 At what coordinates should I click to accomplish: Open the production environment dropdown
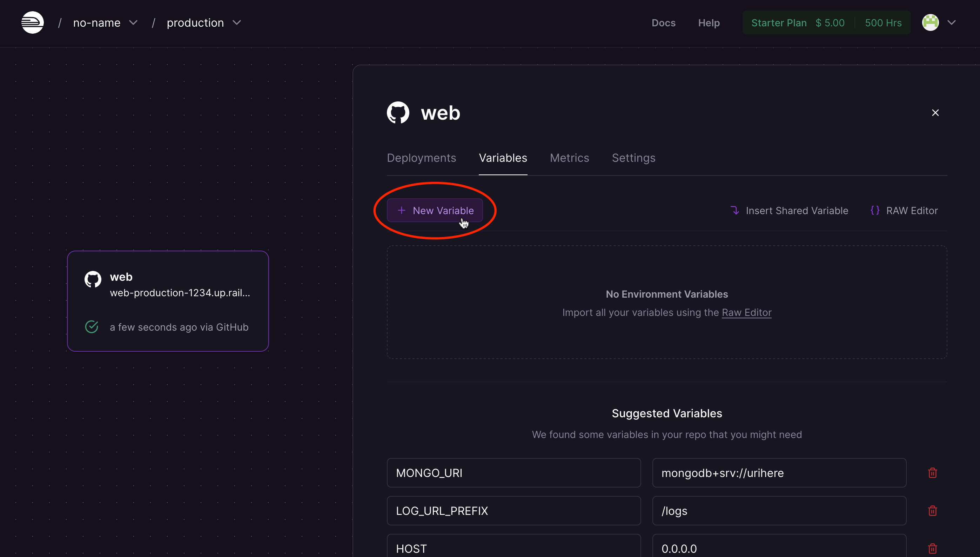(237, 22)
